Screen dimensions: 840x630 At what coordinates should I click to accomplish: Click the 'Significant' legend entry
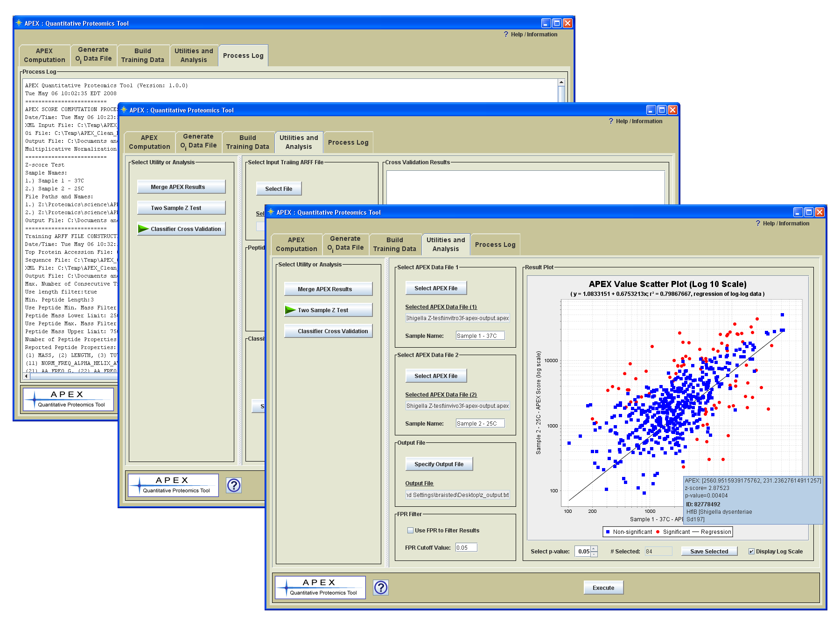pos(672,532)
